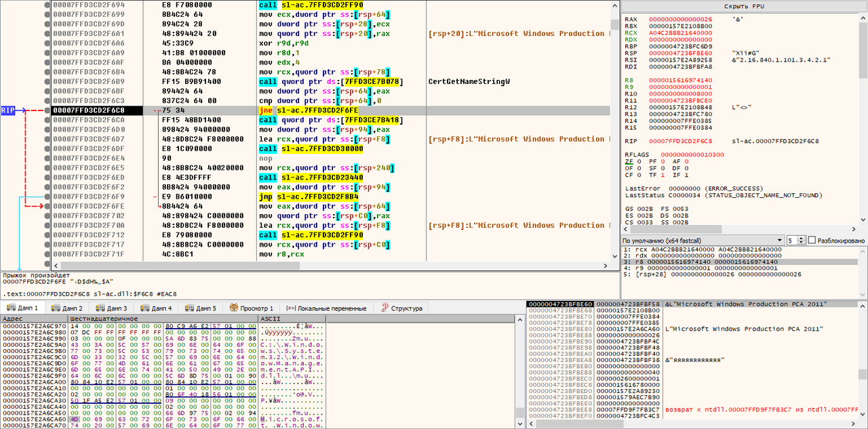
Task: Switch to the Дамп 2 tab
Action: [x=66, y=308]
